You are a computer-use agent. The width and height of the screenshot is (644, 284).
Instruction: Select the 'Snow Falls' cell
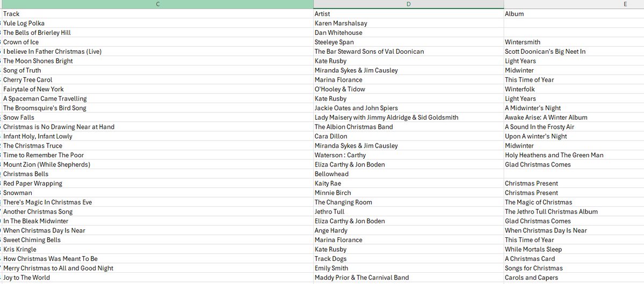point(158,118)
